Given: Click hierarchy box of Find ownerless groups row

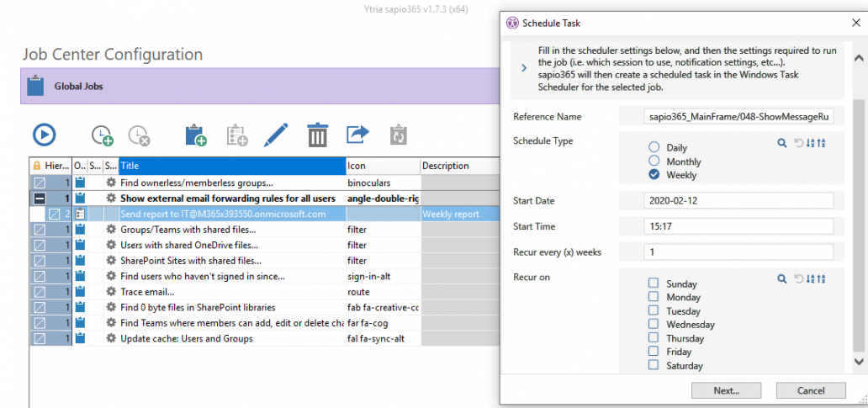Looking at the screenshot, I should [40, 183].
